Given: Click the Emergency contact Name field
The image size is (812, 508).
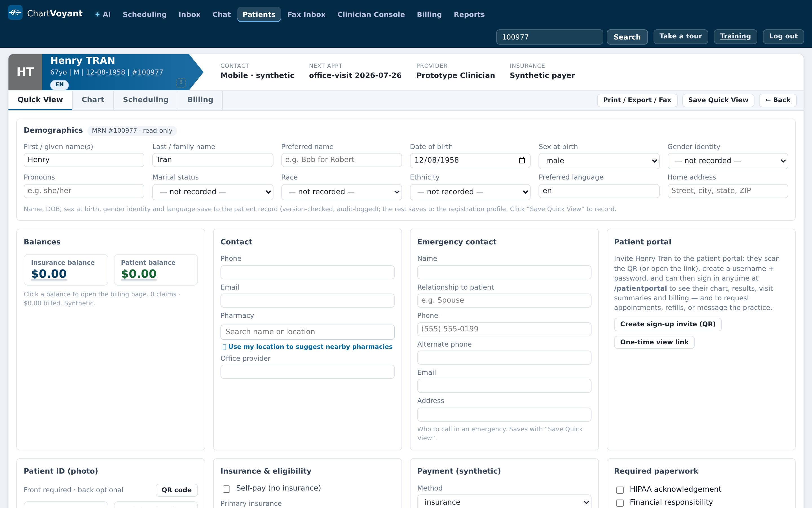Looking at the screenshot, I should (x=504, y=272).
